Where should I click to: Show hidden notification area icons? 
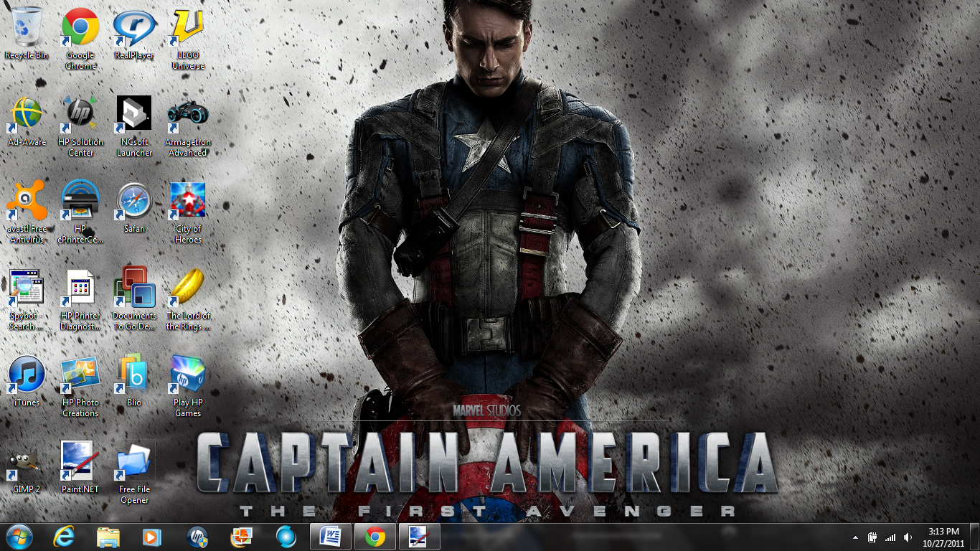(x=854, y=536)
